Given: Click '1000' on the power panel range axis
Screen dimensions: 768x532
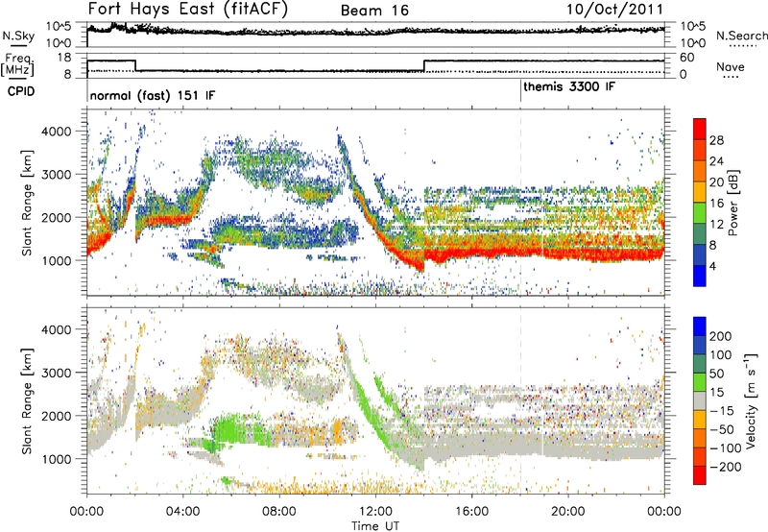Looking at the screenshot, I should tap(56, 260).
